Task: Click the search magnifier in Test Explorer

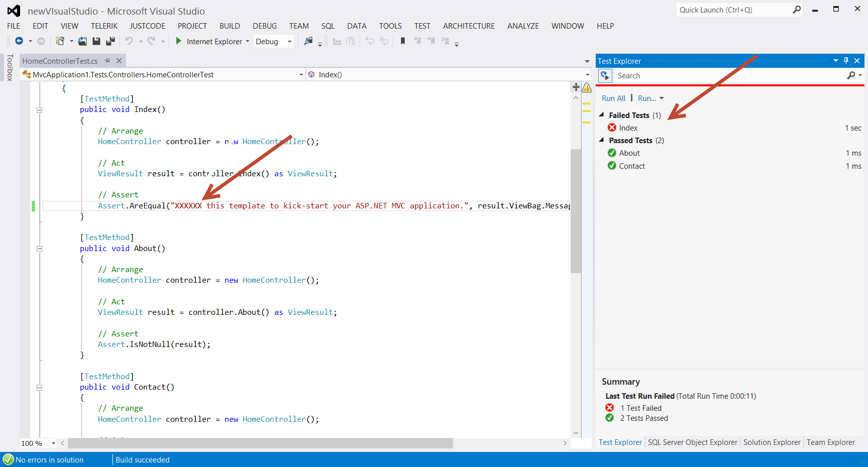Action: (x=851, y=75)
